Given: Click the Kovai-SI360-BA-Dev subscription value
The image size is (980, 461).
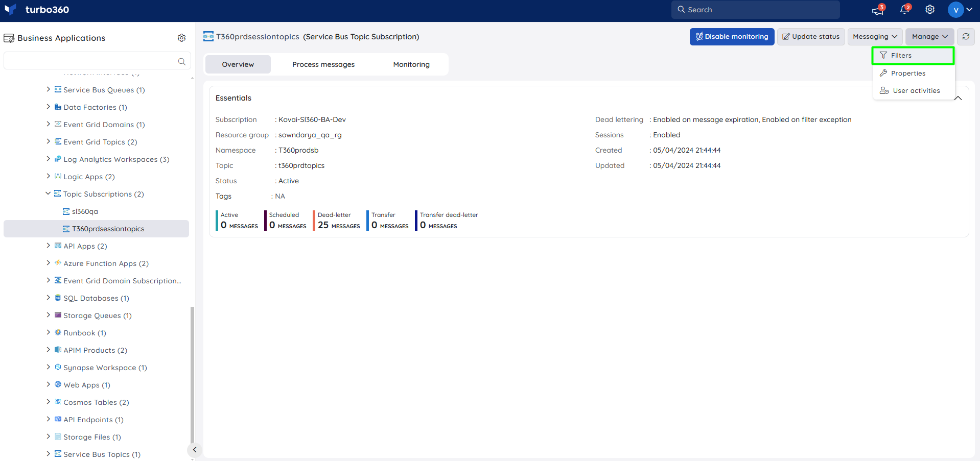Looking at the screenshot, I should 312,119.
